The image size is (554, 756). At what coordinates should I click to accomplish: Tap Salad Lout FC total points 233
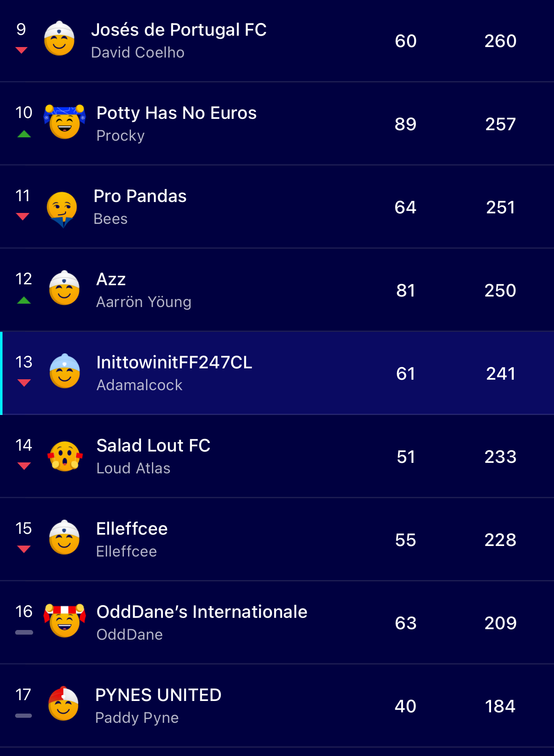[x=500, y=457]
